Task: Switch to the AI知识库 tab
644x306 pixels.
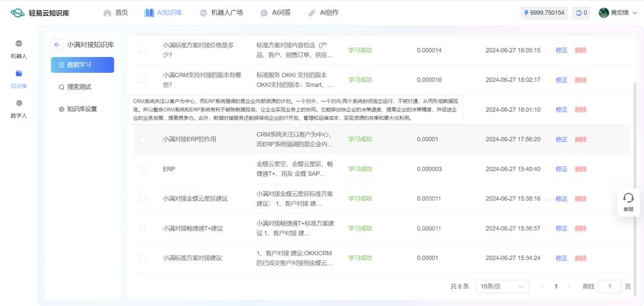Action: pyautogui.click(x=163, y=13)
